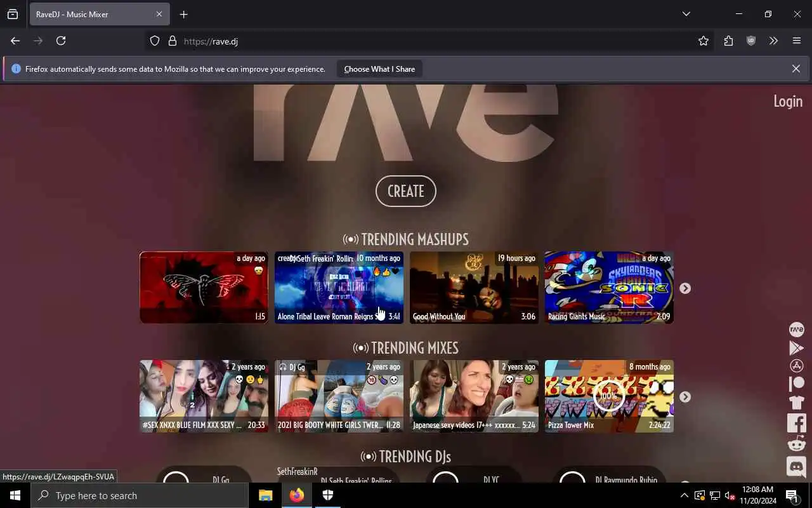The image size is (812, 508).
Task: Click the tracking protection shield in the address bar
Action: tap(155, 41)
